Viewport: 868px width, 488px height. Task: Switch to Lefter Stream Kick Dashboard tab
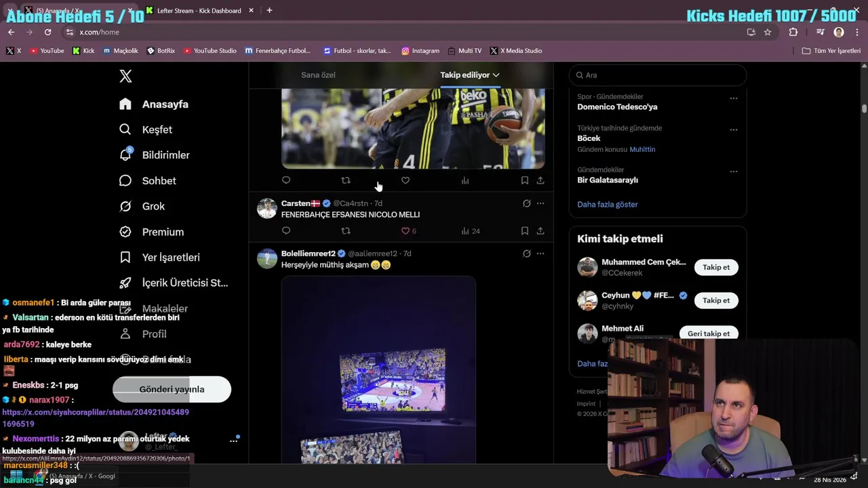[200, 11]
